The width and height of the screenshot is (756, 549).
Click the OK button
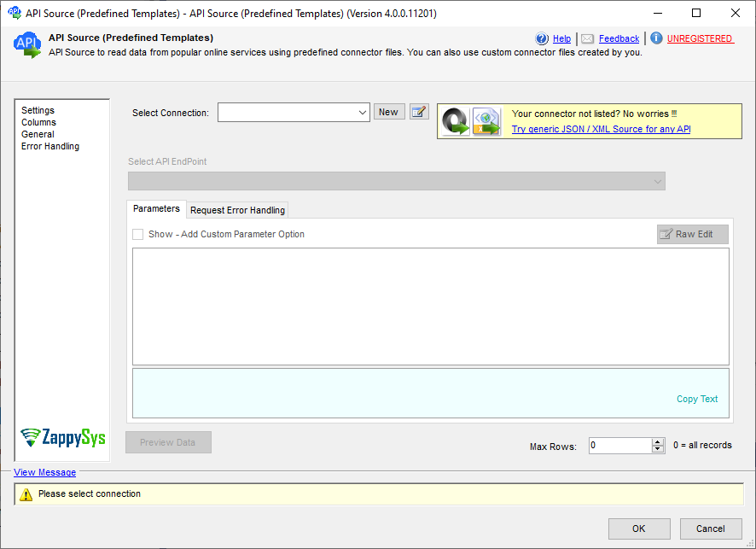639,529
